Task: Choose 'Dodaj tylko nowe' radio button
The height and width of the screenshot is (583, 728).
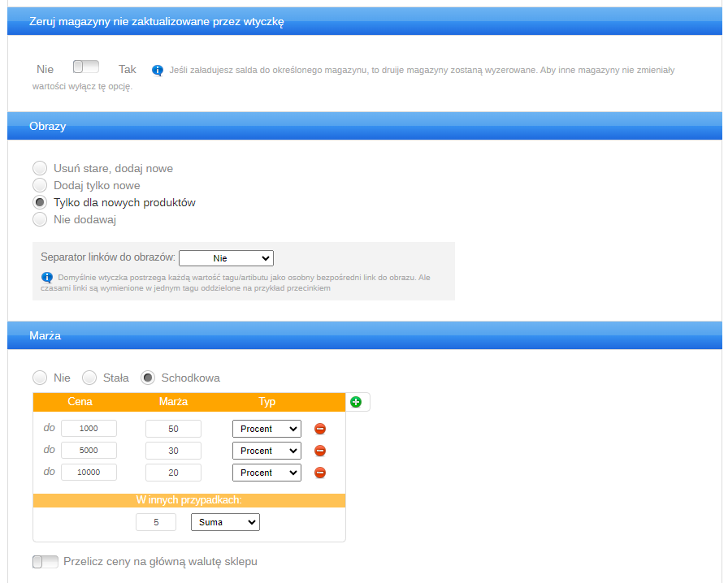Action: 40,185
